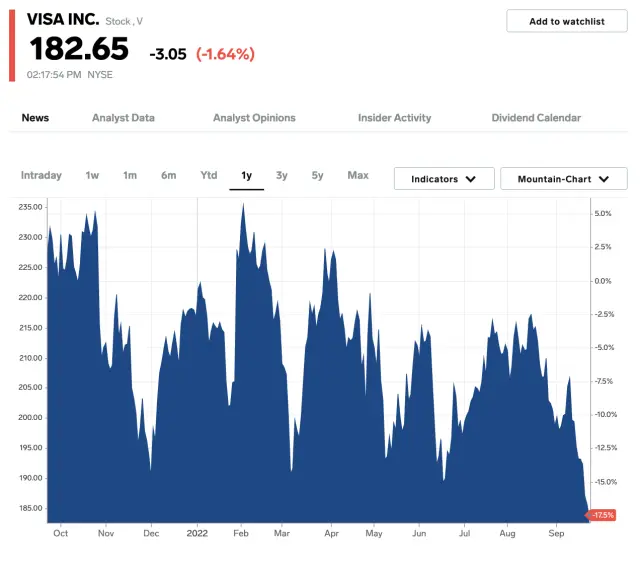640x561 pixels.
Task: Select the Intraday time range
Action: [41, 176]
